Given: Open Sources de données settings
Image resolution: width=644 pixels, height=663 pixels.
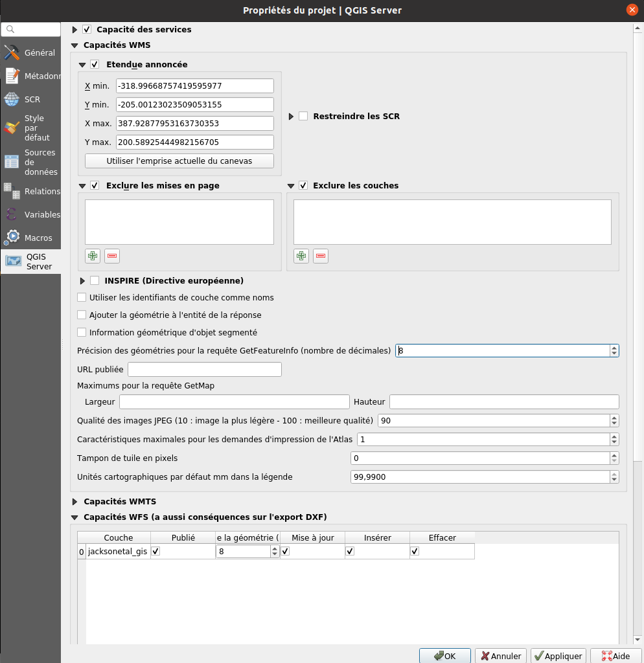Looking at the screenshot, I should 12,161.
